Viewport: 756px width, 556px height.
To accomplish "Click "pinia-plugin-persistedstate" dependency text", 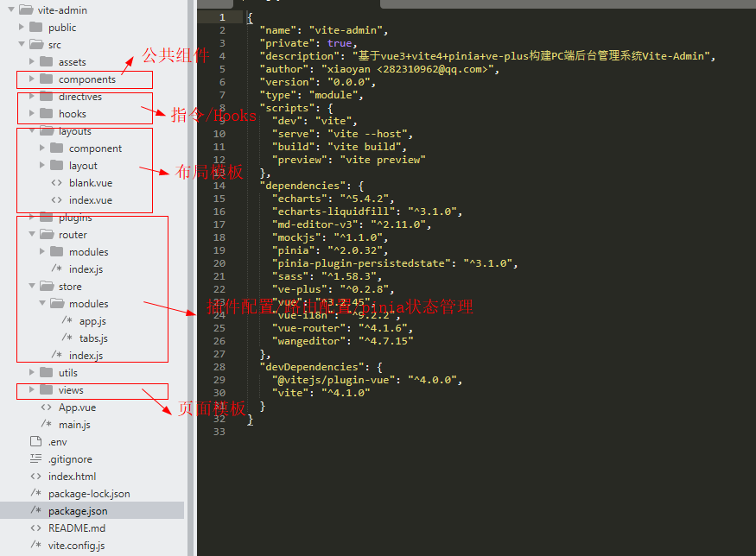I will point(362,263).
